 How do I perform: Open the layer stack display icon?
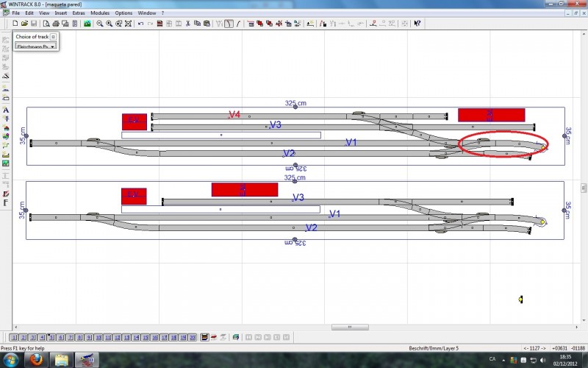pos(204,337)
